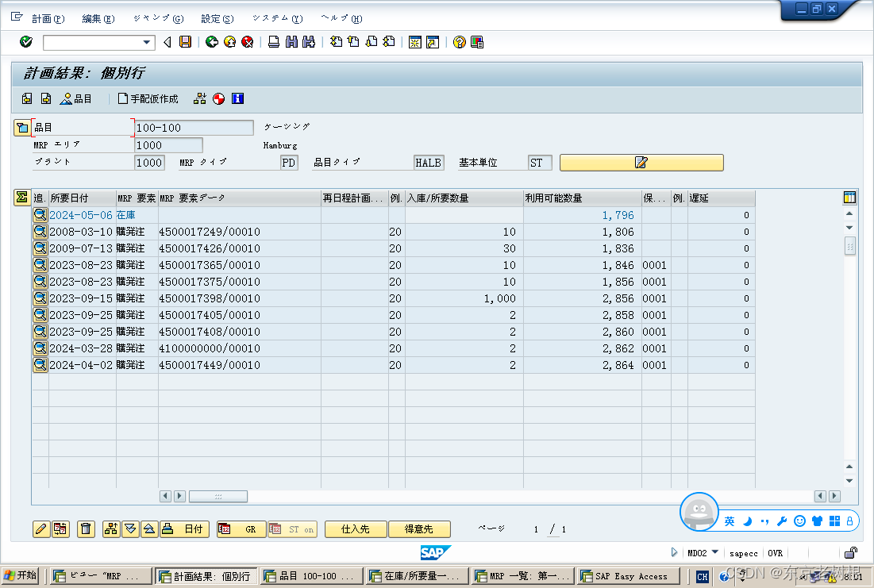Click the table scroll-down arrow at bottom right

[x=849, y=480]
